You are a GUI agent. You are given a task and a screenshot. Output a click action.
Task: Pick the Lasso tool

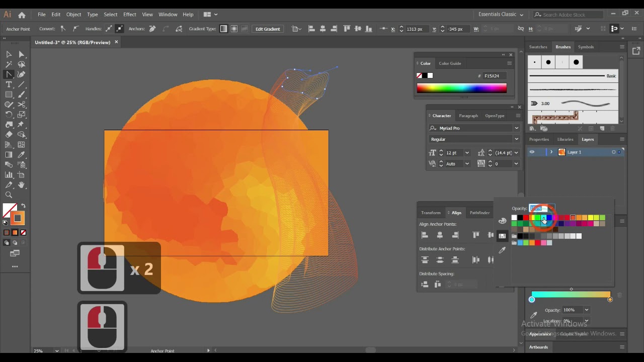pos(21,64)
